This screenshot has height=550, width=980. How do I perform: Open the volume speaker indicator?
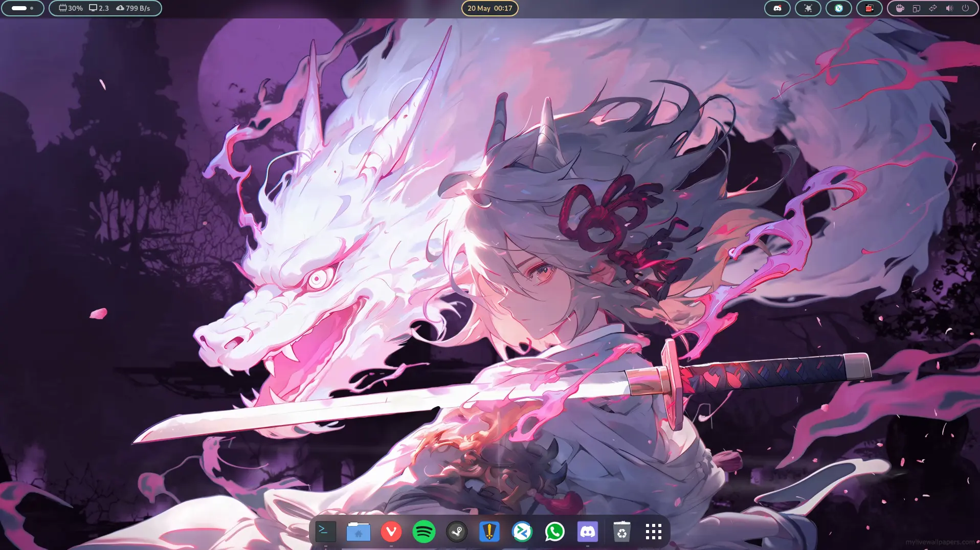pyautogui.click(x=949, y=8)
